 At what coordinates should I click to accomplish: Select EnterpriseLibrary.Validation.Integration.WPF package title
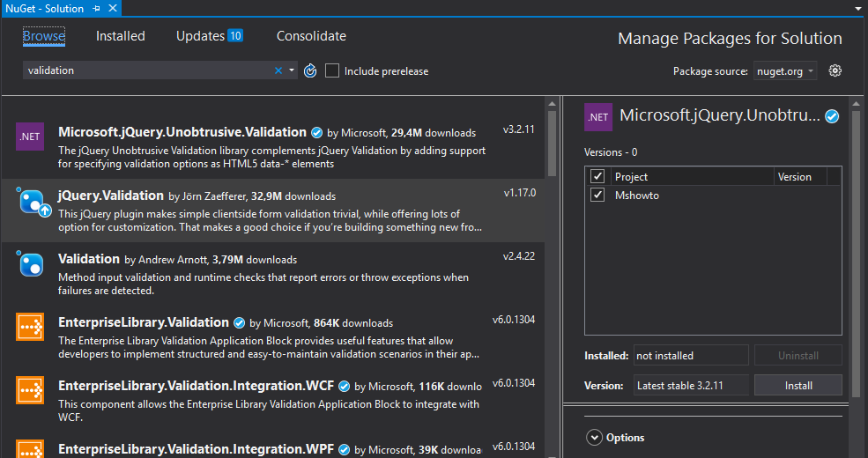196,449
